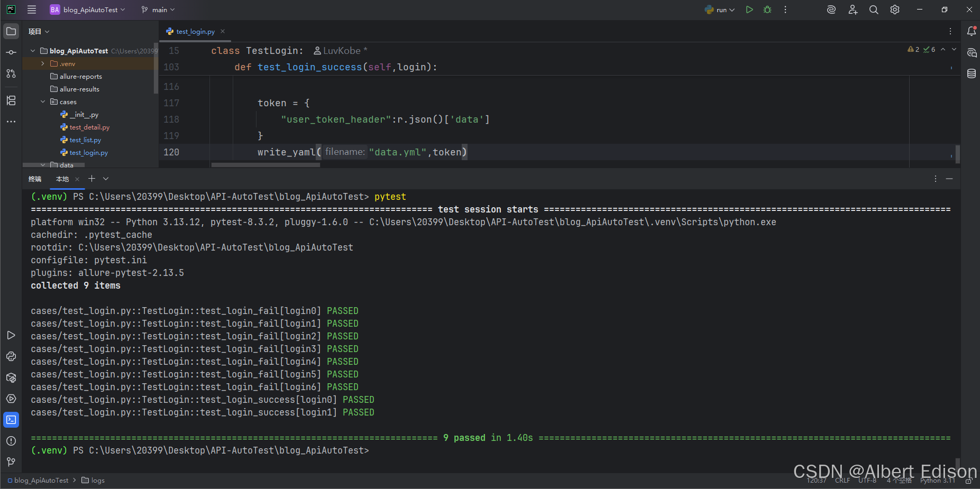Screen dimensions: 980x489
Task: Open the main branch dropdown
Action: pyautogui.click(x=158, y=10)
